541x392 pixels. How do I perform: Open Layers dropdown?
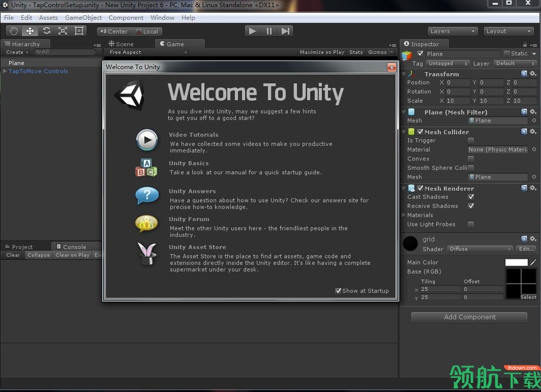click(x=453, y=31)
